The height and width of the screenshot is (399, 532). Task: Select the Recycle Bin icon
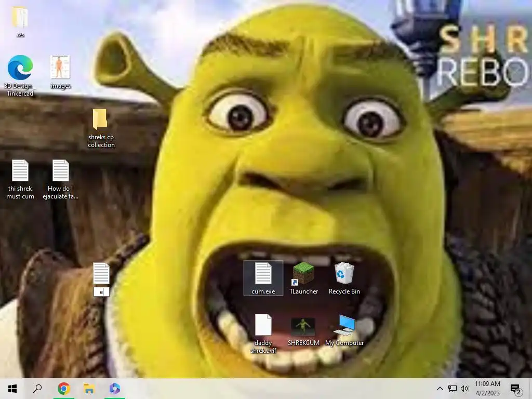point(344,278)
